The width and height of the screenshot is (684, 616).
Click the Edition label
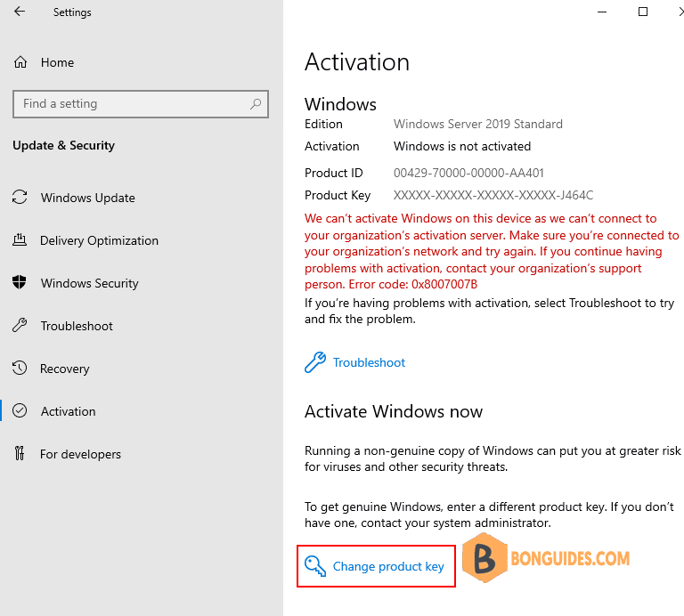[x=323, y=124]
